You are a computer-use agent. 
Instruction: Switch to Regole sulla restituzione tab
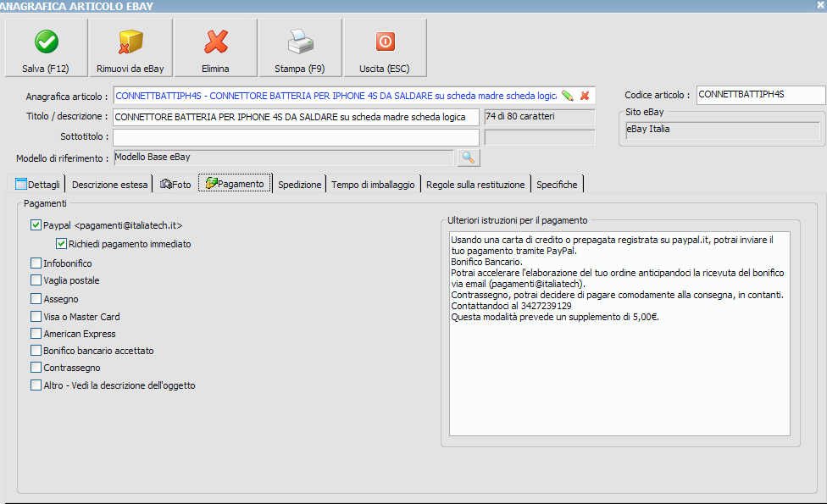coord(475,184)
